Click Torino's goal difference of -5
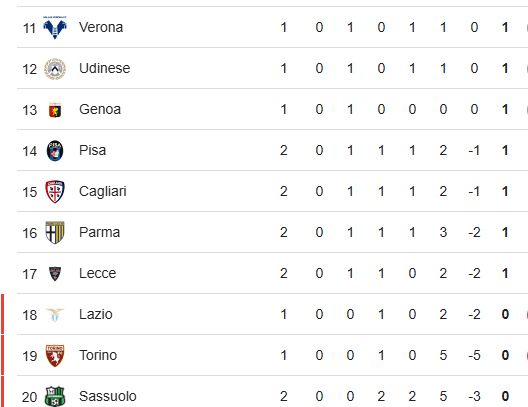Screen dimensions: 528x407 pyautogui.click(x=474, y=355)
